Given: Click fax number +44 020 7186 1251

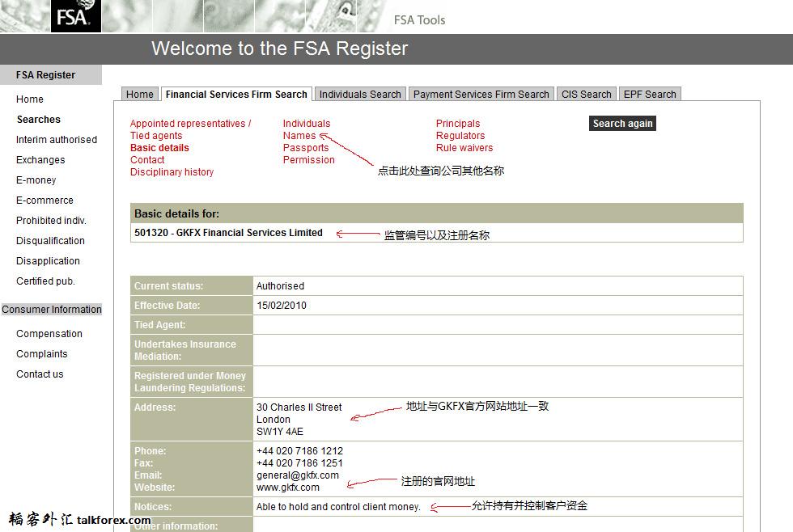Looking at the screenshot, I should click(299, 462).
